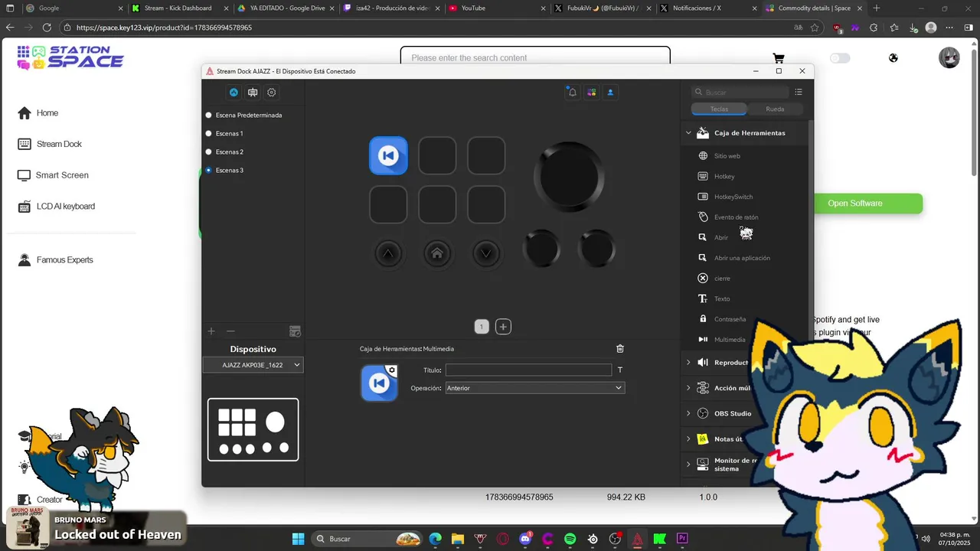Click the home knob button on device
The height and width of the screenshot is (551, 980).
(437, 253)
